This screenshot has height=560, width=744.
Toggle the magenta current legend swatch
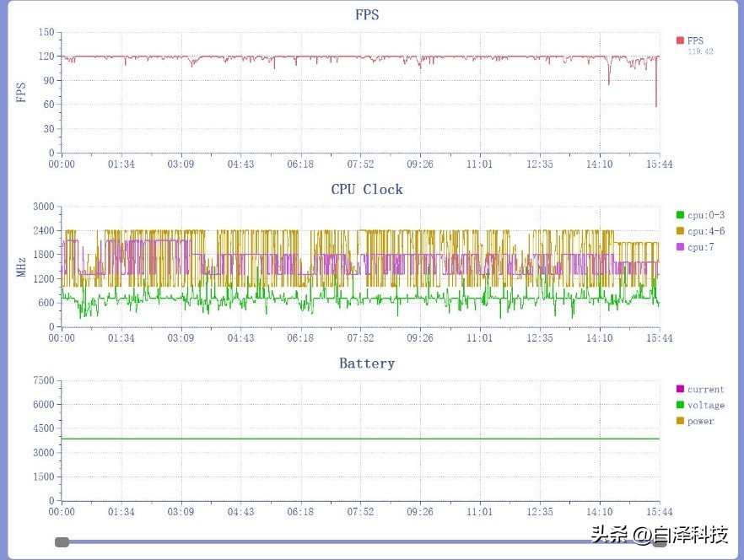[x=680, y=389]
